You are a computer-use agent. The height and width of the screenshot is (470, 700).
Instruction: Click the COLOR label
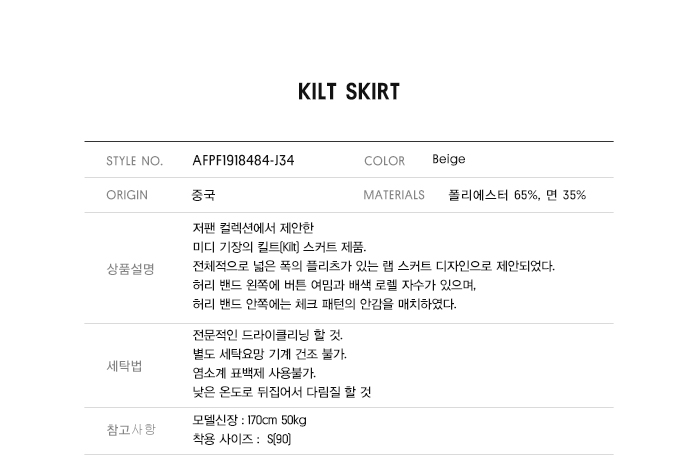click(385, 161)
